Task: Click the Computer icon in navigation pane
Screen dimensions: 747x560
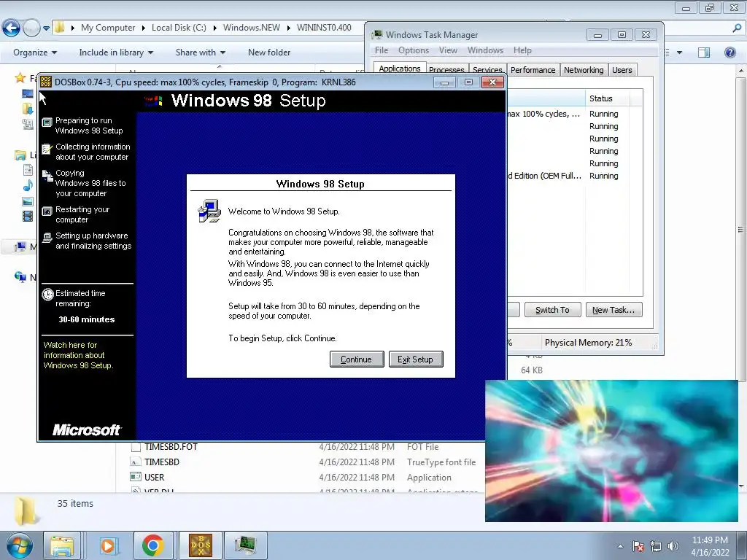Action: pyautogui.click(x=20, y=246)
